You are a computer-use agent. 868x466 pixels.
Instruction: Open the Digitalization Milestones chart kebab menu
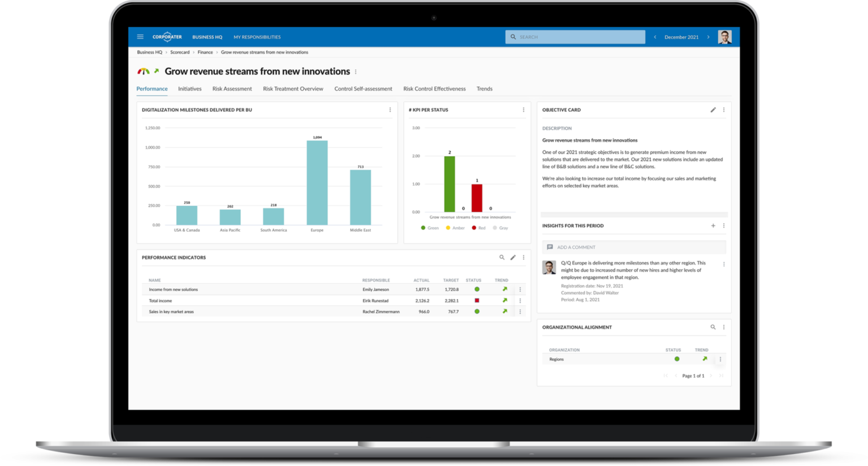click(x=390, y=110)
